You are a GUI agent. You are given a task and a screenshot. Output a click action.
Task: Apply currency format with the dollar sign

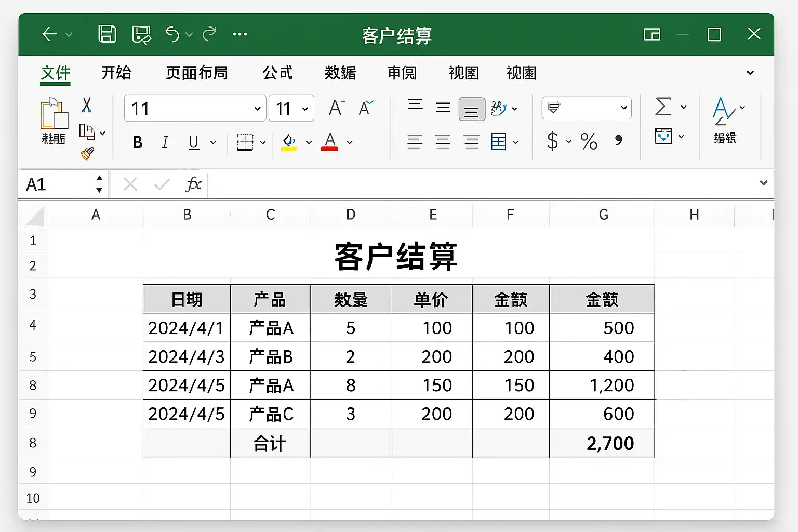pyautogui.click(x=553, y=141)
